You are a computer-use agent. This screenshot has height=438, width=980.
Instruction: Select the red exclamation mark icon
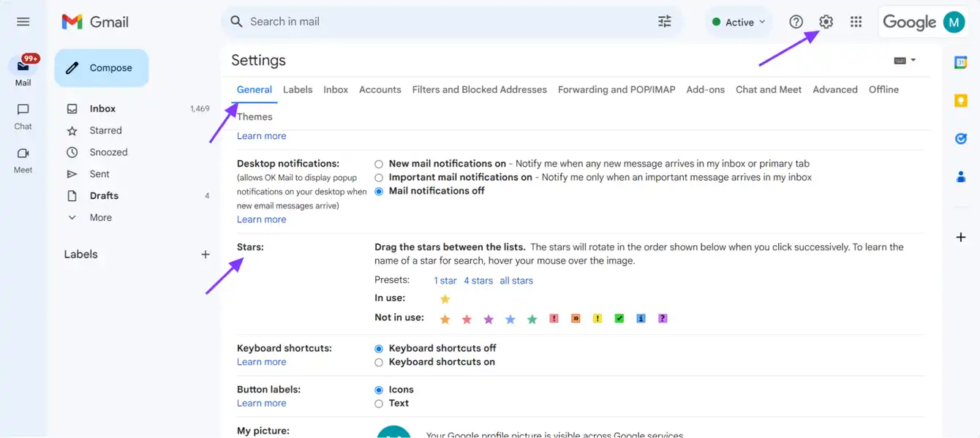(554, 318)
